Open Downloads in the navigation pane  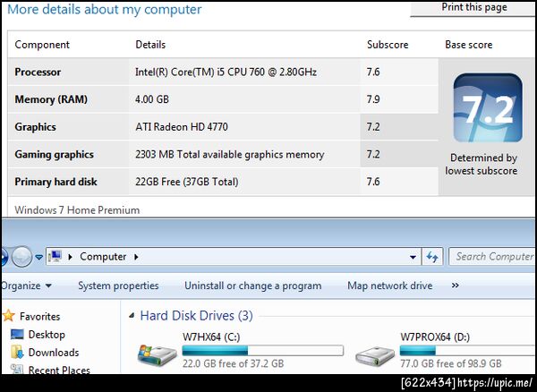[54, 353]
